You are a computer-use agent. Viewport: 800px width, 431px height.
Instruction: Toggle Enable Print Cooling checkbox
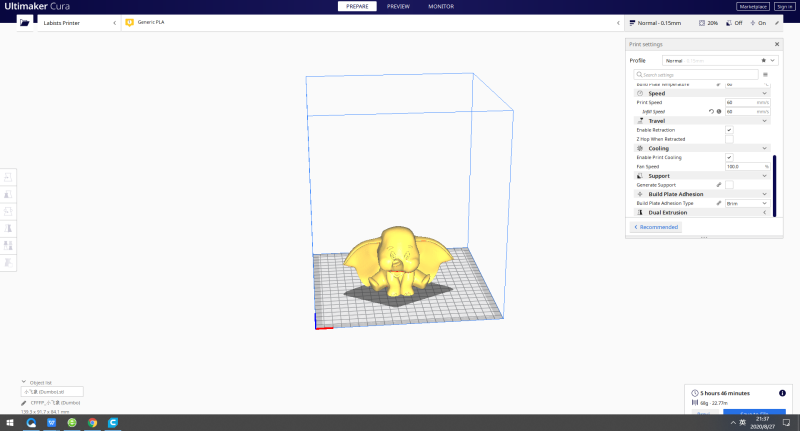729,158
